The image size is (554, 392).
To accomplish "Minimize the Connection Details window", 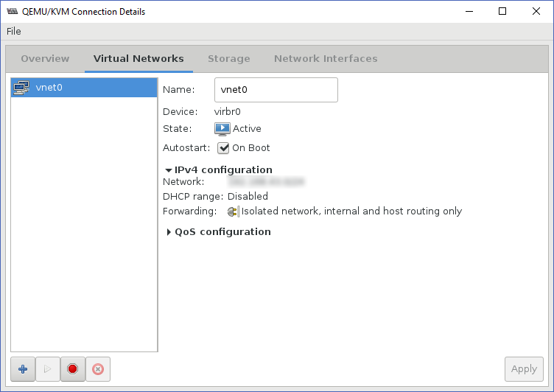I will click(x=469, y=11).
